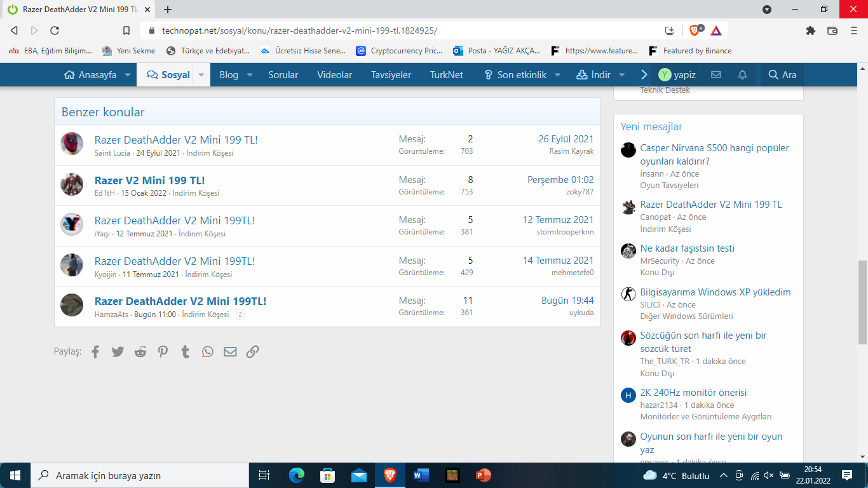Open Brave Rewards triangle icon

716,30
